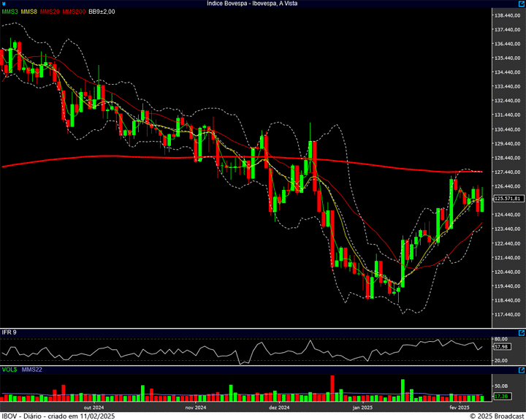Click the out 2024 date label
Viewport: 526px width, 420px height.
(94, 408)
